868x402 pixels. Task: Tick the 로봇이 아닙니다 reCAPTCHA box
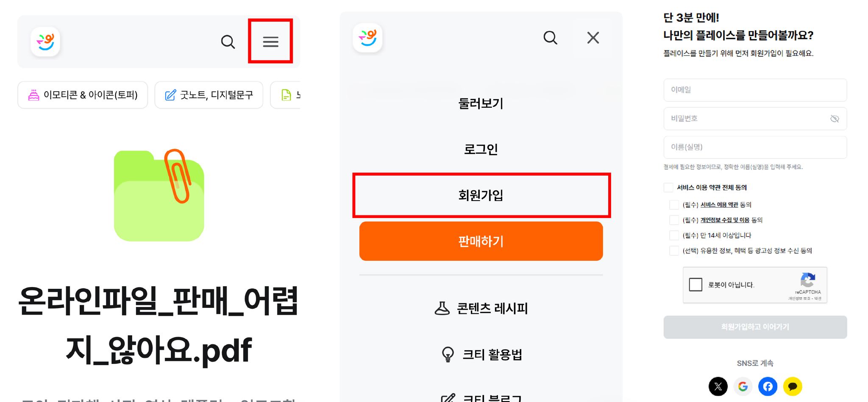coord(696,285)
